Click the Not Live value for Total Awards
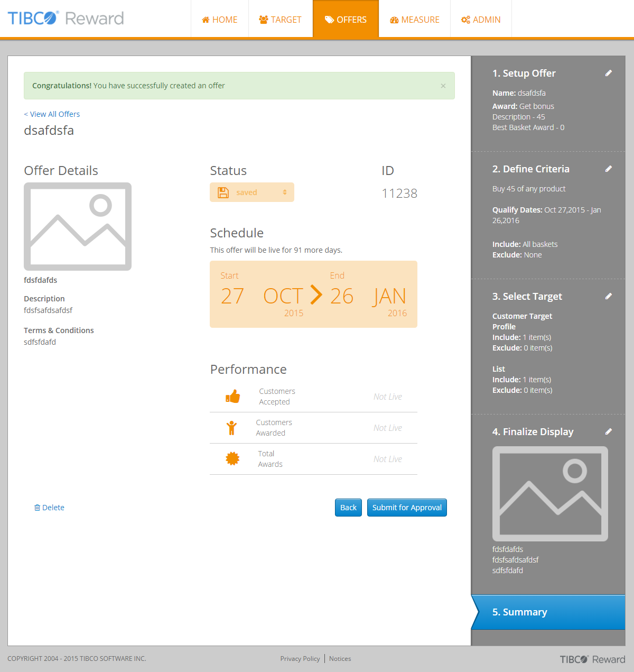634x672 pixels. click(x=388, y=459)
